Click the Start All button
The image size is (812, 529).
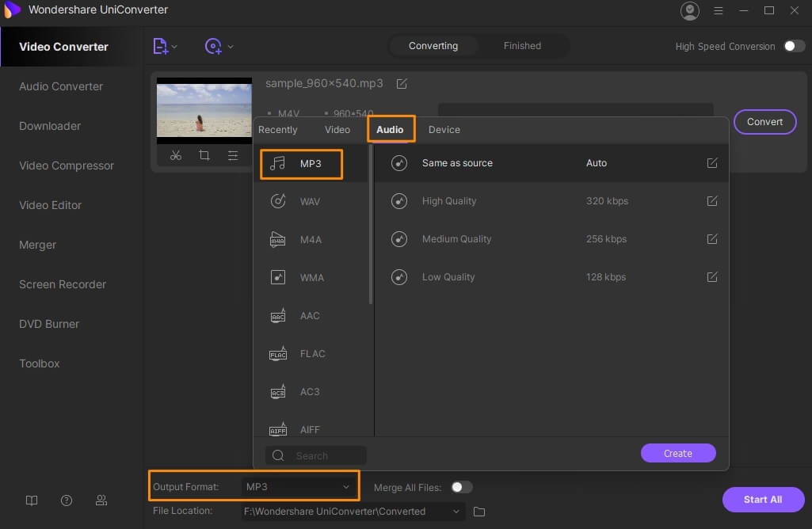tap(763, 500)
